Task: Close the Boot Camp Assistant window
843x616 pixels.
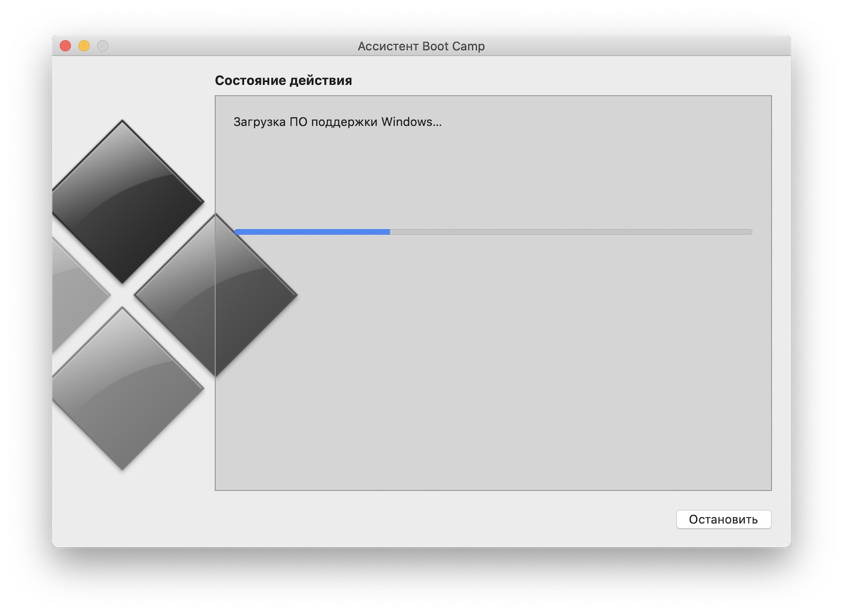Action: [x=66, y=46]
